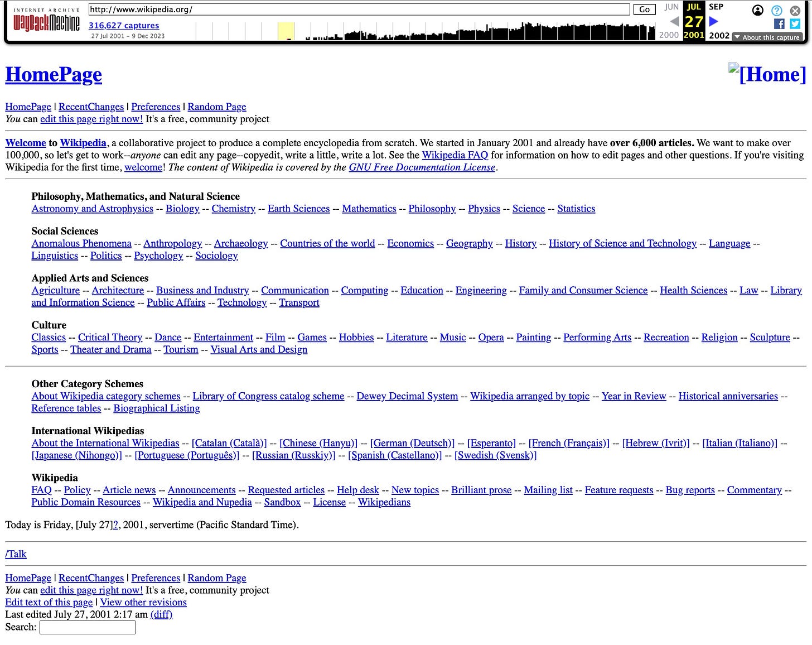This screenshot has height=645, width=812.
Task: Open the Public Affairs category
Action: tap(176, 302)
